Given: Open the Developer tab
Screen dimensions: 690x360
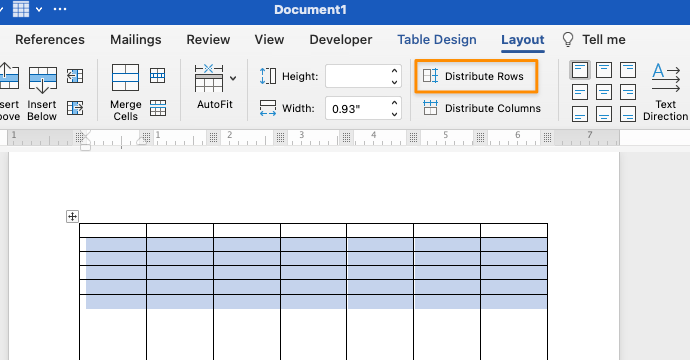Looking at the screenshot, I should pos(341,40).
